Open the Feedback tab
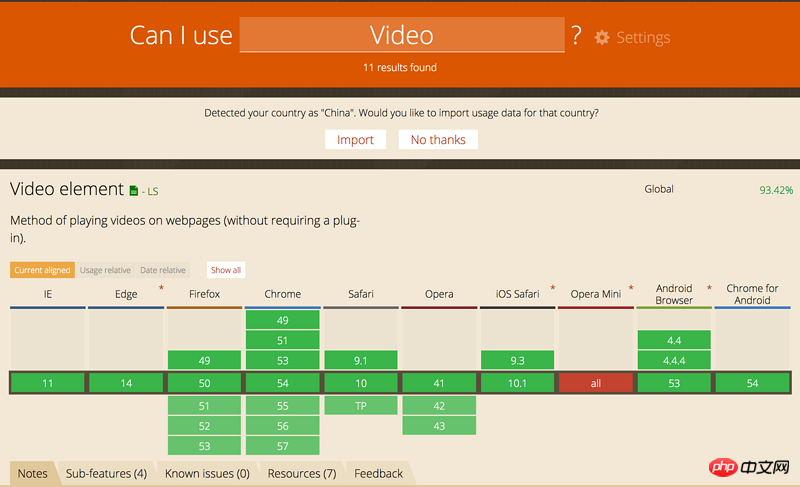Screen dimensions: 800x487 point(379,473)
